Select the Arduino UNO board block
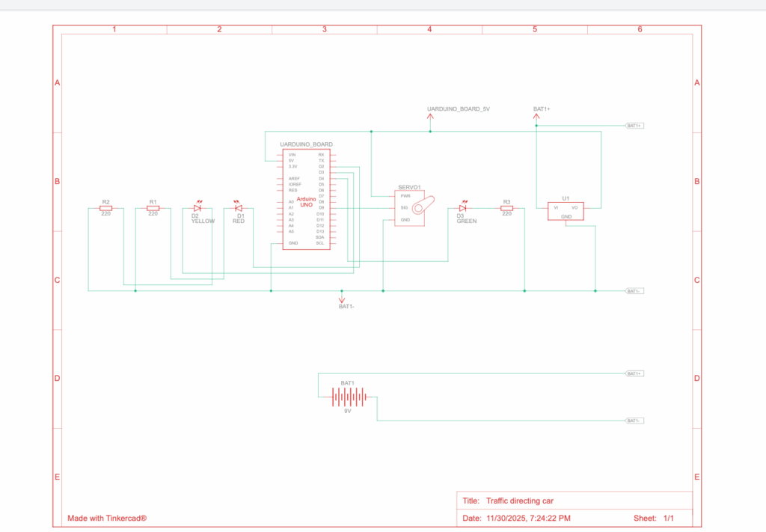The height and width of the screenshot is (532, 766). (307, 198)
